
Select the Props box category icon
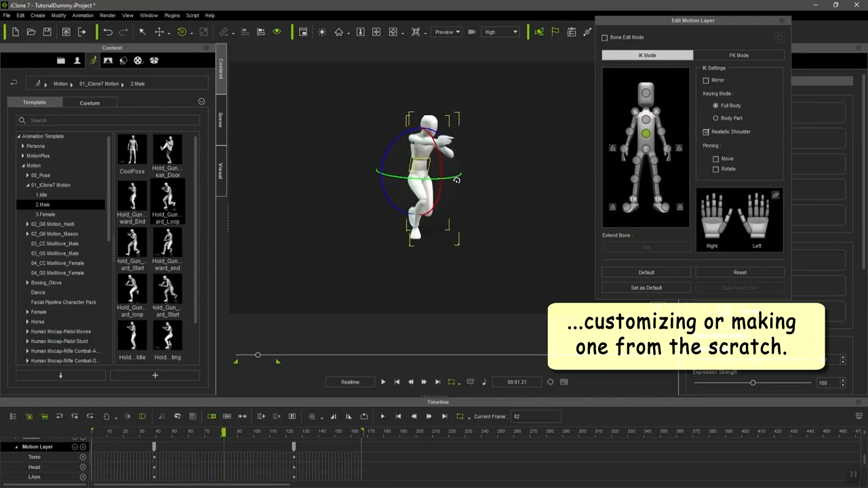(x=154, y=60)
